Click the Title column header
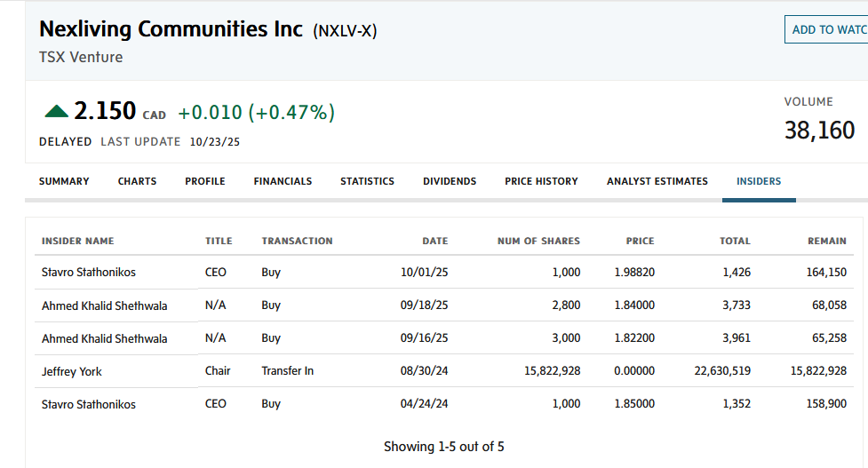Image resolution: width=868 pixels, height=468 pixels. 219,242
